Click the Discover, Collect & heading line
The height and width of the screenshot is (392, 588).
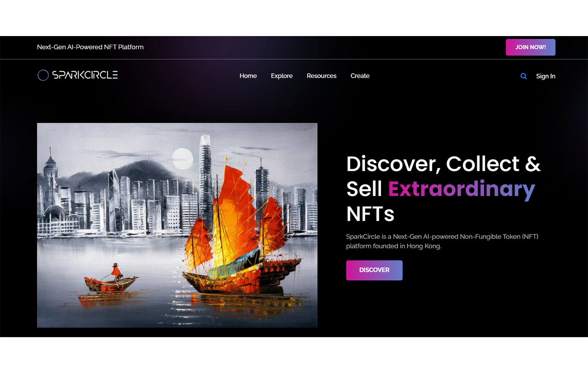[443, 164]
